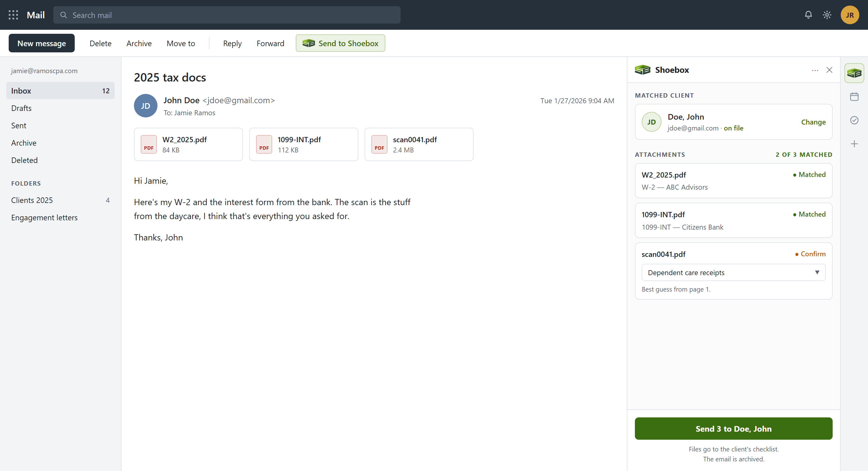Screen dimensions: 868x471
Task: Archive the email from toolbar
Action: [x=139, y=43]
